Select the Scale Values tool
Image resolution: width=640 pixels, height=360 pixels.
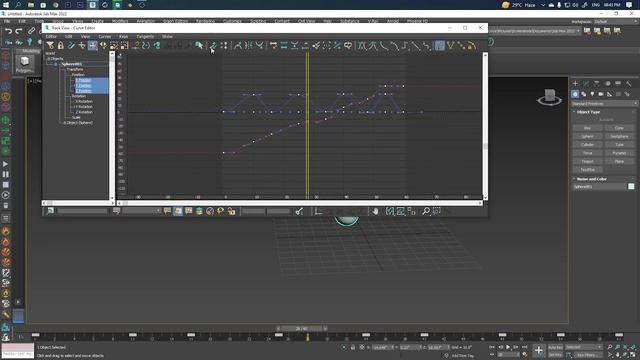pos(124,45)
